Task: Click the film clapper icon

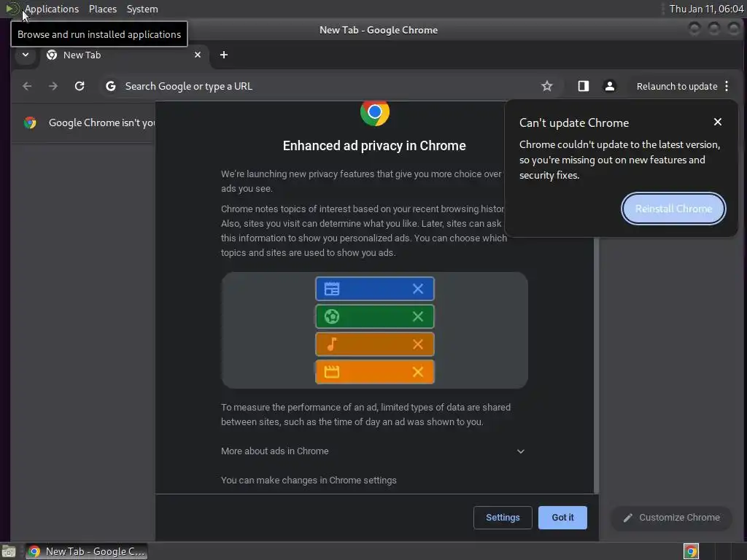Action: tap(332, 372)
